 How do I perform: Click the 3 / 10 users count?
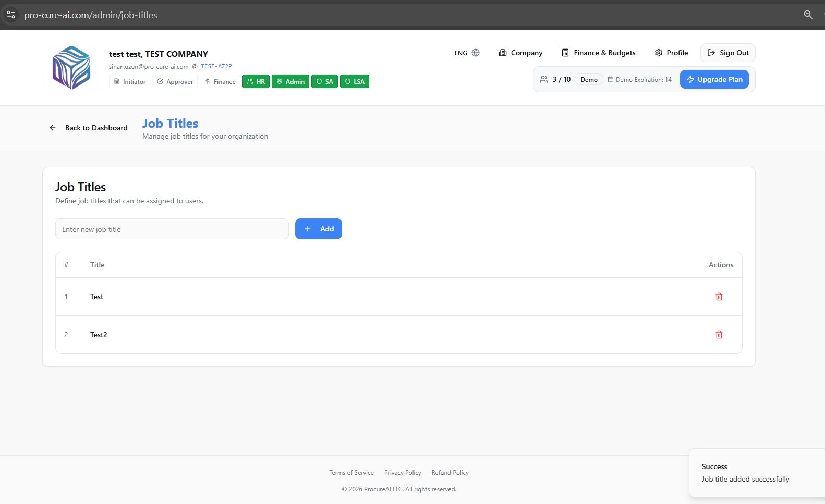555,79
